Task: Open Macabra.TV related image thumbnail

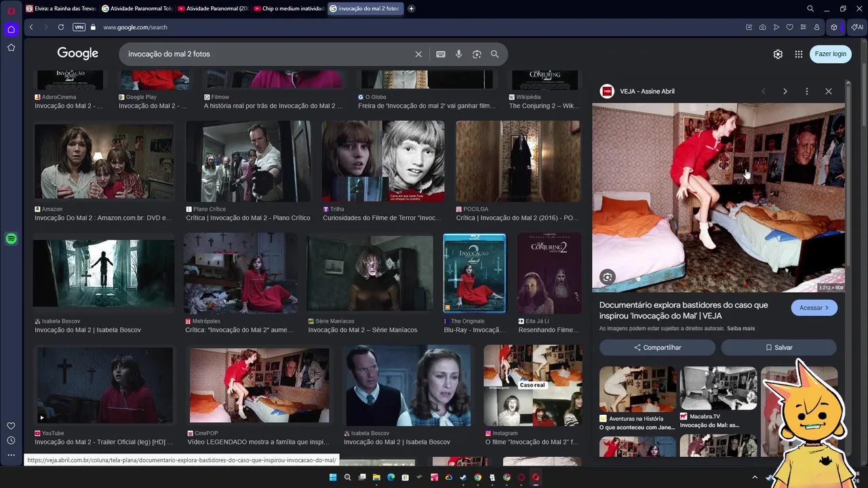Action: tap(718, 388)
